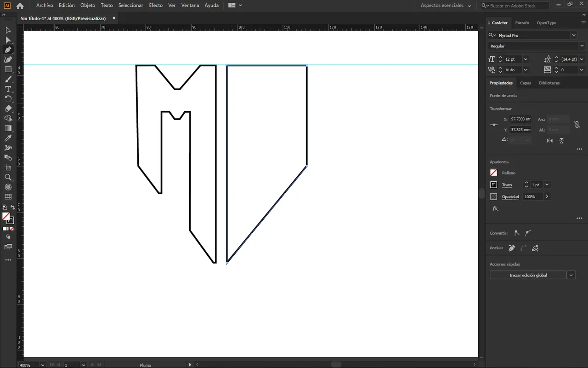Click stroke swatch beside Trazo
This screenshot has height=368, width=588.
click(494, 184)
